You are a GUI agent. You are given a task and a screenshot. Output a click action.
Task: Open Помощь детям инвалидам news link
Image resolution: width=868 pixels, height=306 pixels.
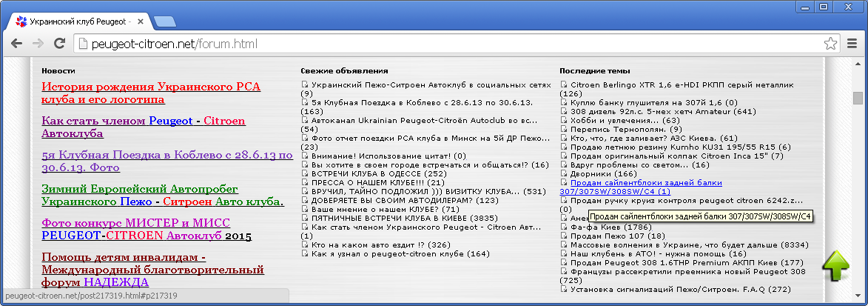[x=152, y=270]
